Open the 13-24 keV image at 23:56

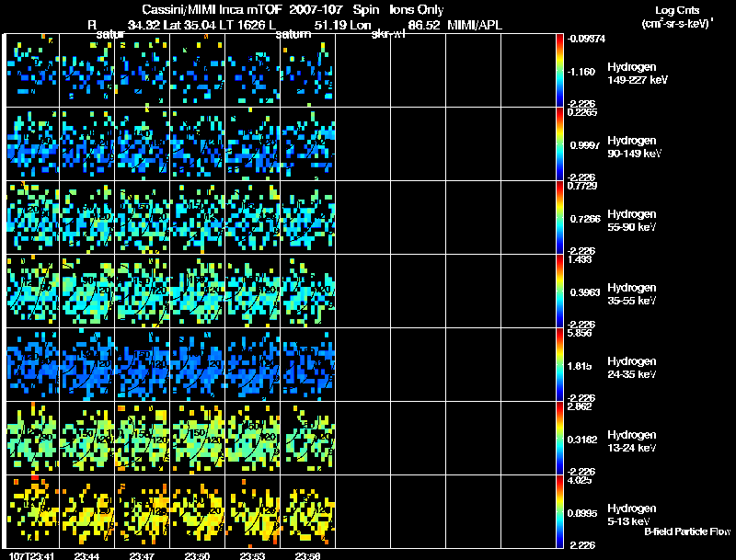click(x=308, y=439)
